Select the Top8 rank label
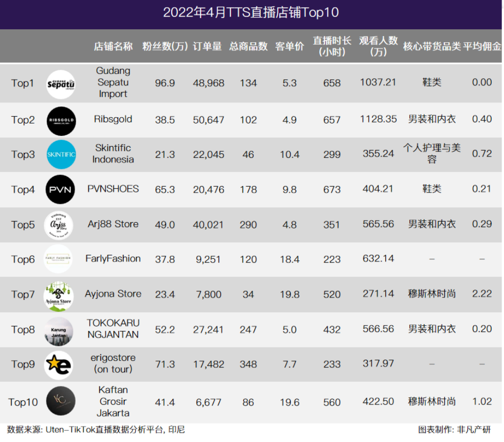The image size is (504, 442). (x=23, y=330)
